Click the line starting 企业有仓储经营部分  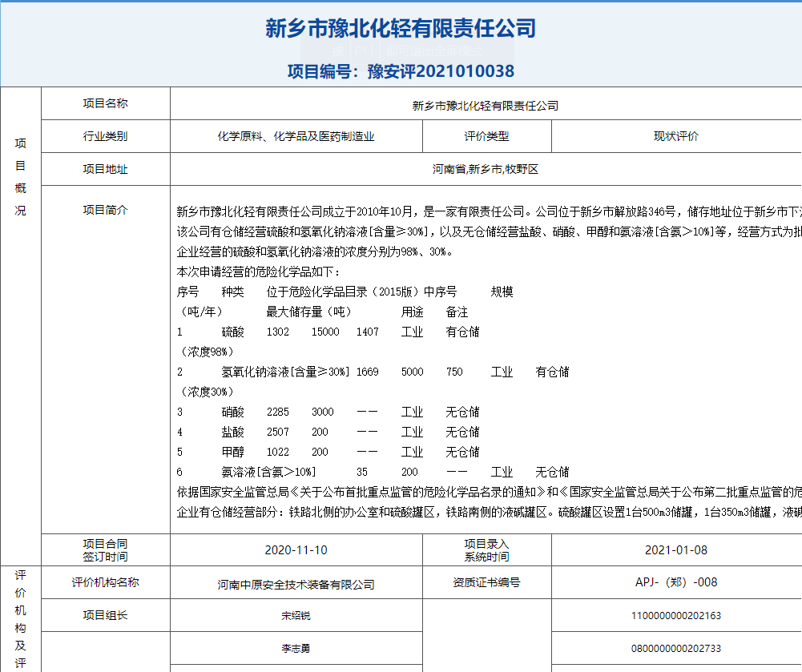[x=489, y=512]
